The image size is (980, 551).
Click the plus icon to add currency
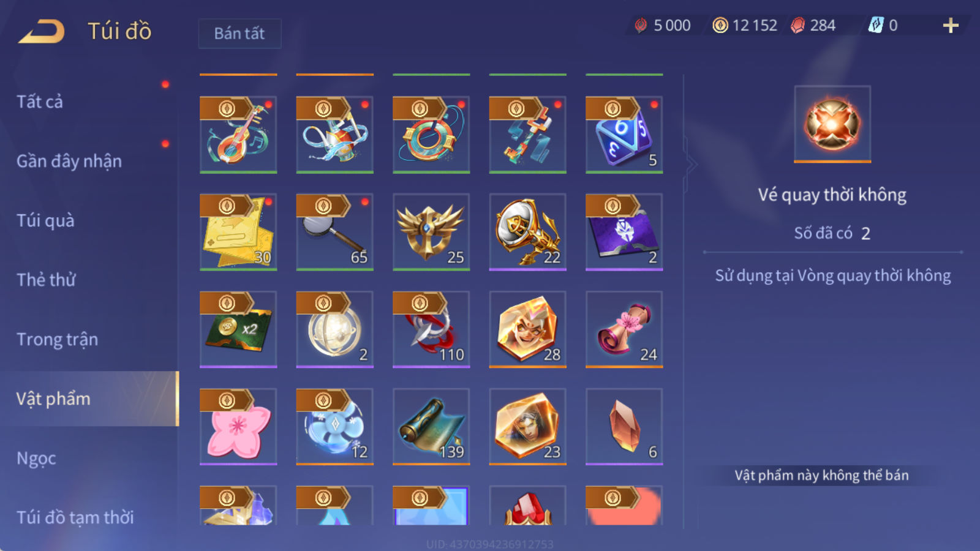(951, 25)
